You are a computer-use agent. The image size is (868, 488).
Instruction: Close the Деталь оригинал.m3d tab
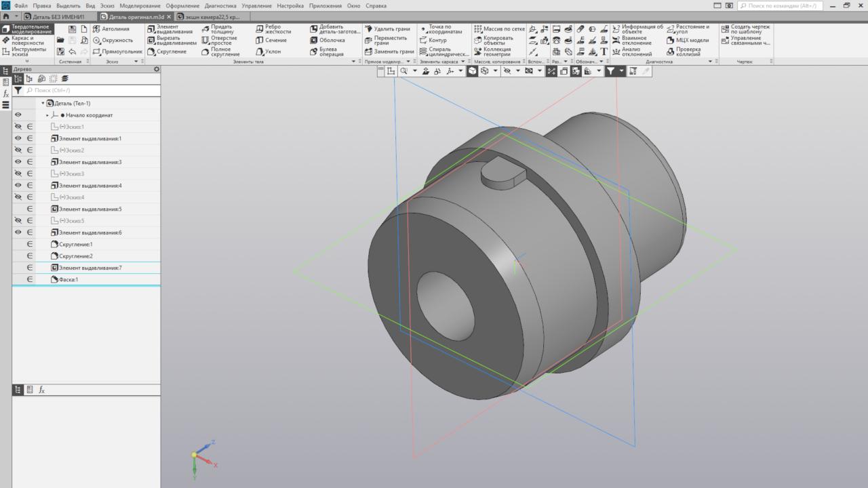pos(169,16)
